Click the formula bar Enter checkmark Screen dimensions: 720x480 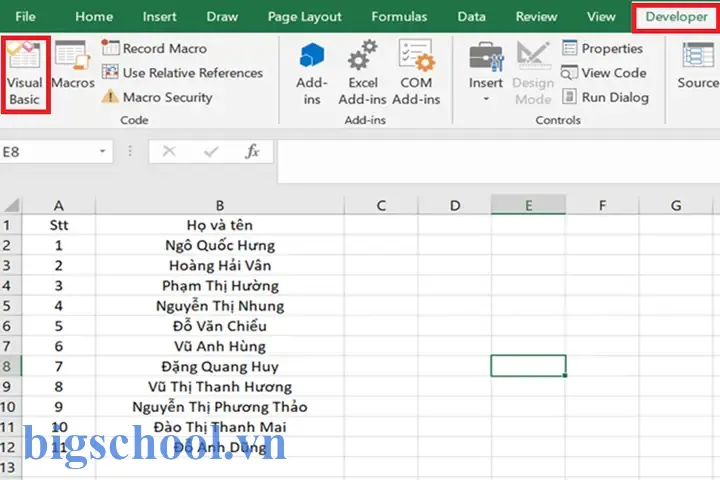pos(211,151)
